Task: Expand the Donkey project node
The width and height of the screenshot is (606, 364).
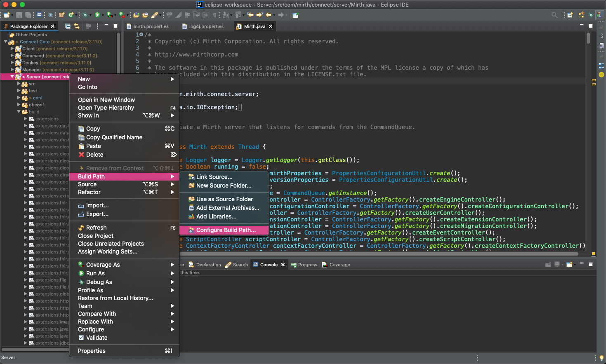Action: 12,63
